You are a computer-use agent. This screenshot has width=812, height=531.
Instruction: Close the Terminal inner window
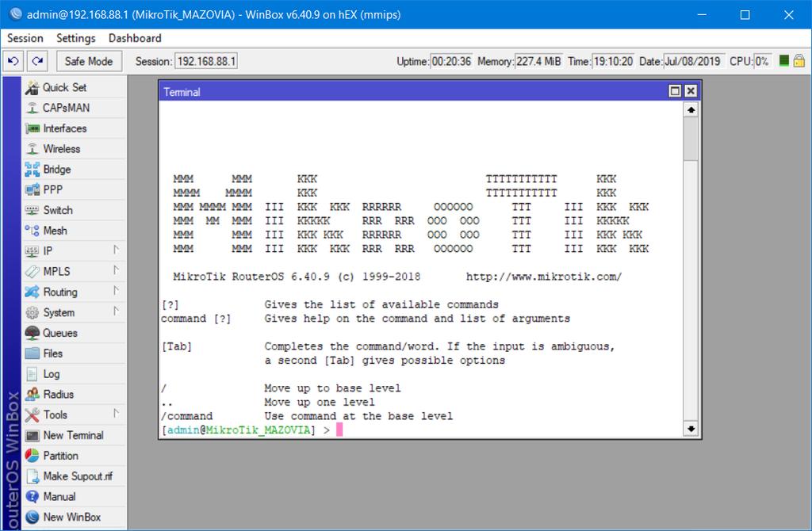(691, 91)
